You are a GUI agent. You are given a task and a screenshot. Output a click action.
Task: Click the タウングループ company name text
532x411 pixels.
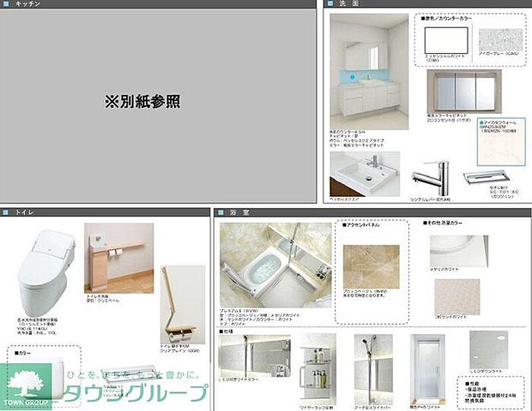click(135, 394)
